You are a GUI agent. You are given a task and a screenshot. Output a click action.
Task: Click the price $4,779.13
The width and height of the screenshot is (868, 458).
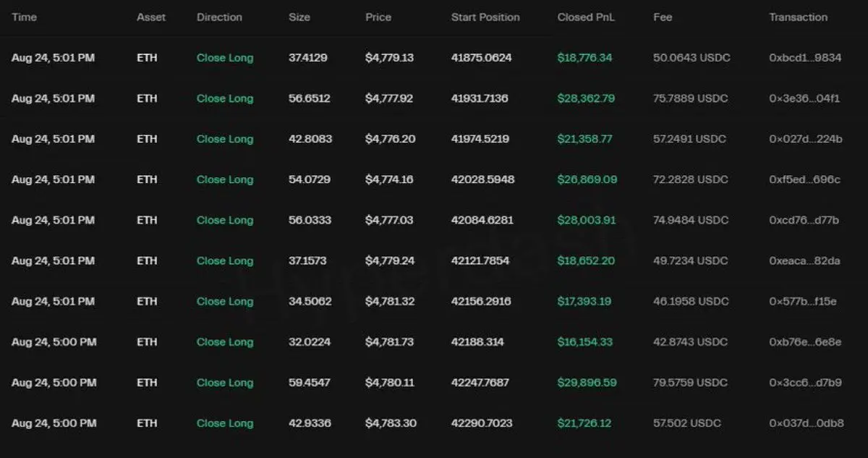(390, 58)
